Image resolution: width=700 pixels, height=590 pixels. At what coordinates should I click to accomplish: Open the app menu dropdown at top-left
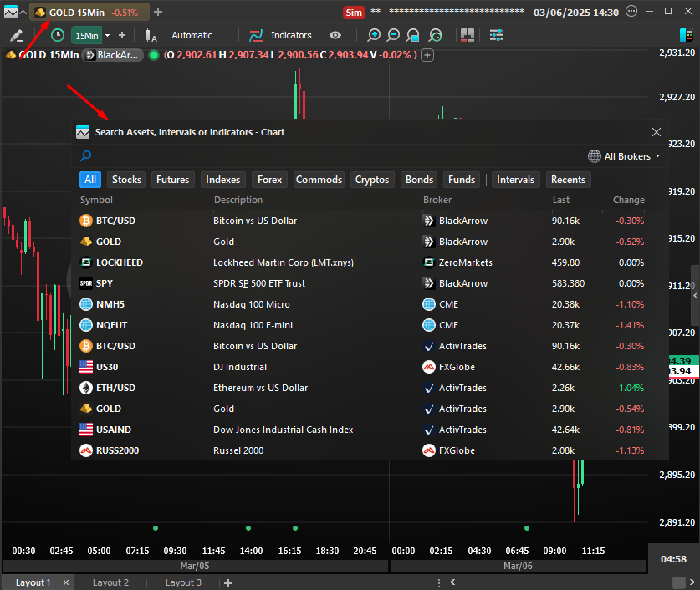[14, 13]
